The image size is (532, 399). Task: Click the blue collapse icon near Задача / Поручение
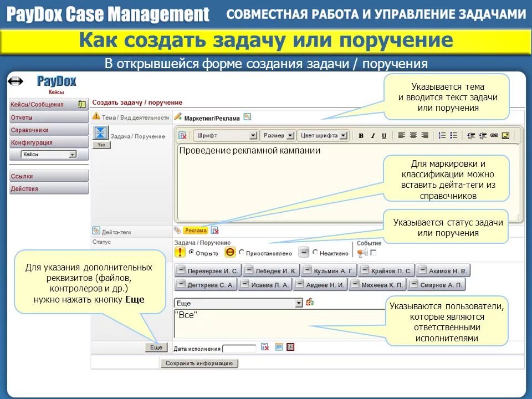coord(100,132)
